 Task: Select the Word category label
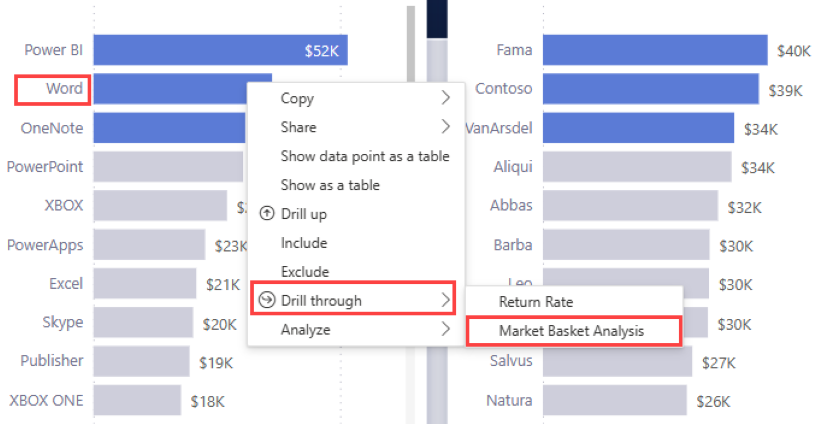(x=64, y=89)
